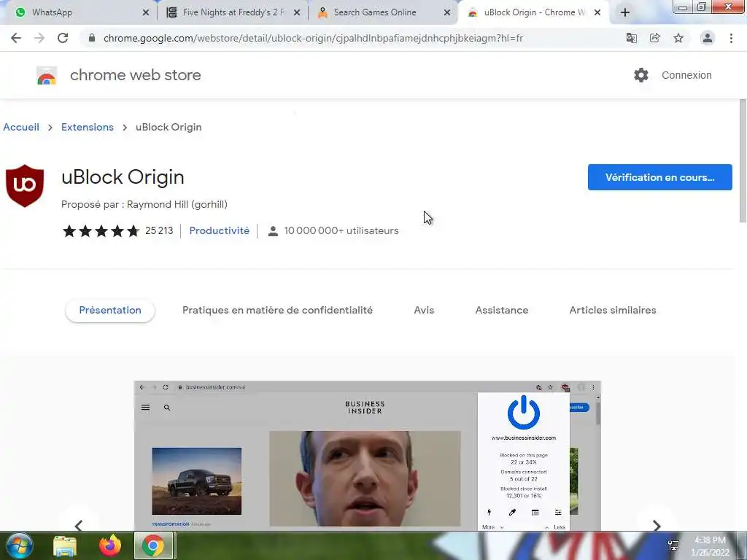Open web store settings gear
The height and width of the screenshot is (560, 747).
[641, 75]
